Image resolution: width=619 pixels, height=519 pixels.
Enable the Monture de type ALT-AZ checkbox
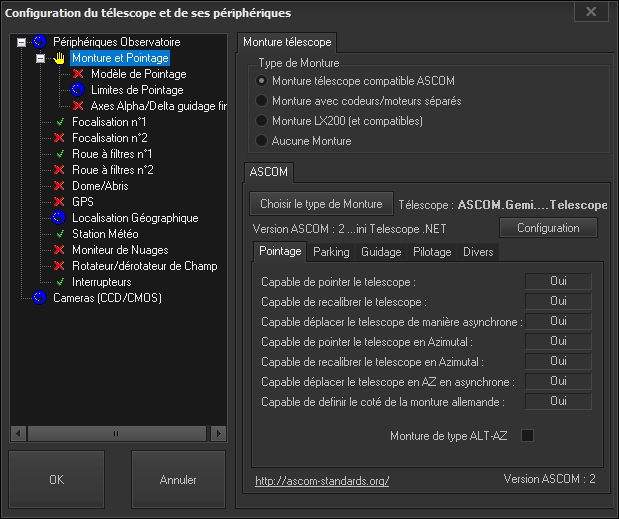528,435
